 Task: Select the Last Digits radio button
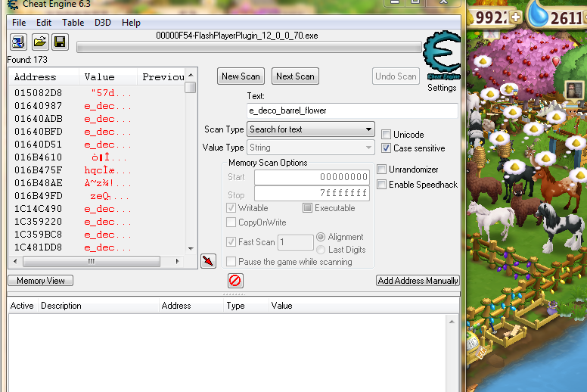point(321,250)
